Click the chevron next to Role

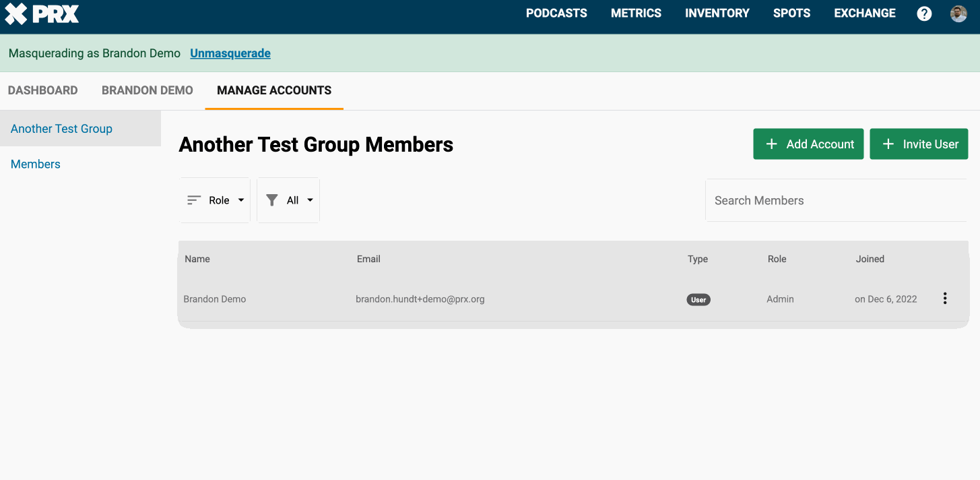(x=240, y=200)
